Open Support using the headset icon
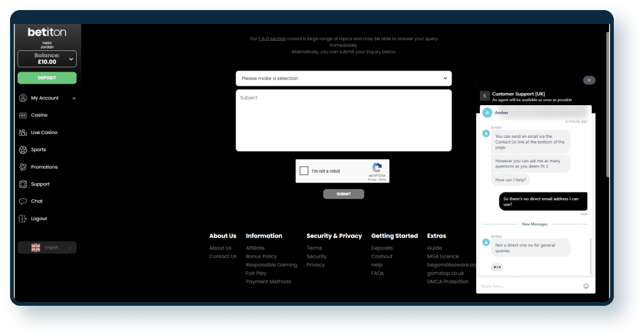 coord(23,184)
